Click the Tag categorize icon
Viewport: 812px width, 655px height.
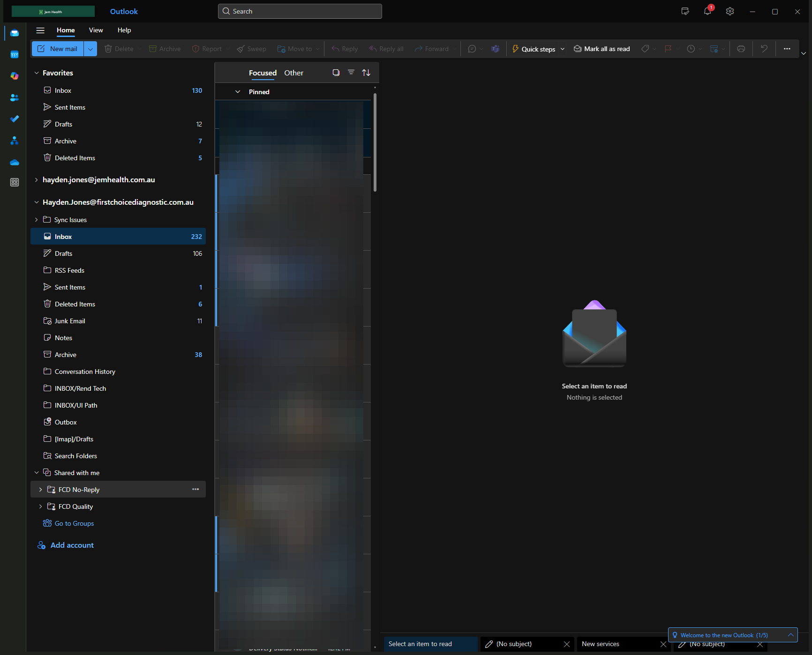click(x=645, y=49)
